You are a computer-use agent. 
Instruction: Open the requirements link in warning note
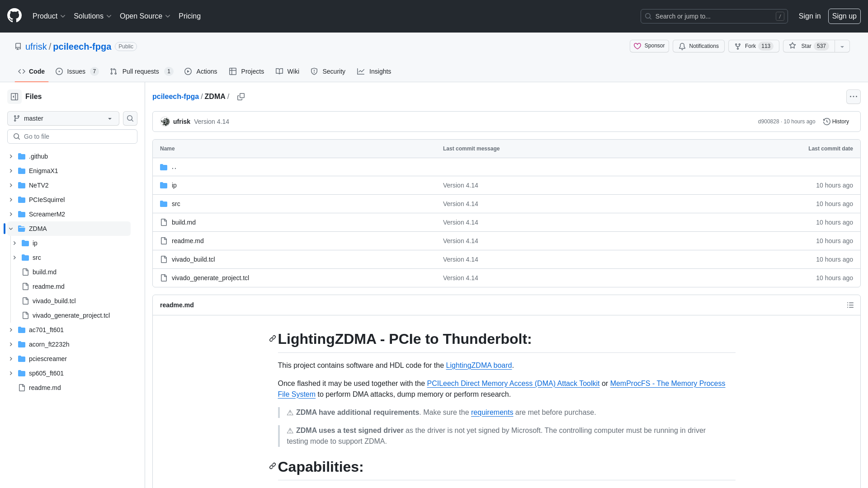(x=492, y=412)
